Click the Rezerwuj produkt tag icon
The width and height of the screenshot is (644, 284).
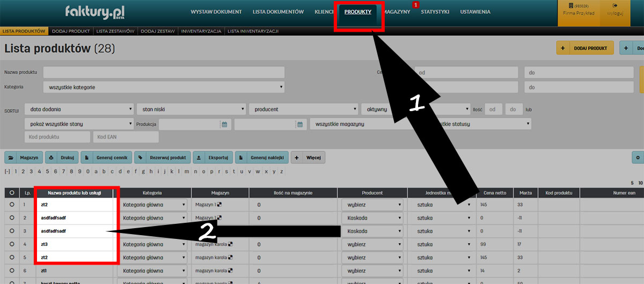(141, 158)
